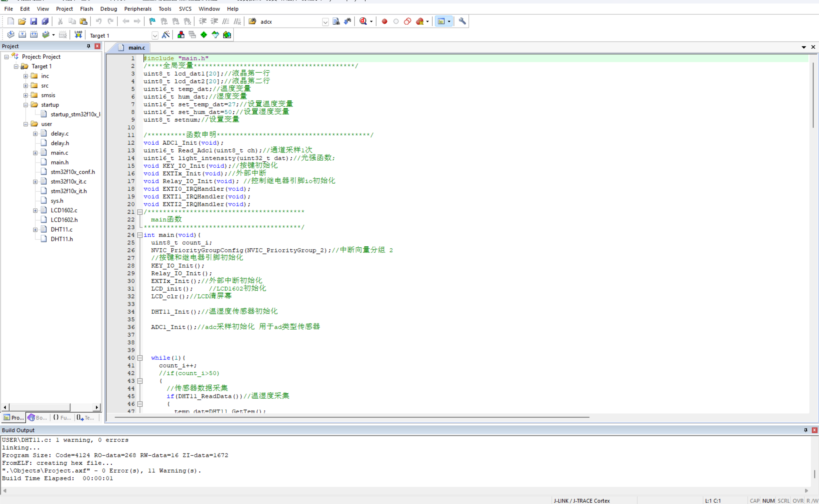Click the Cut scissors icon
Screen dimensions: 819x504
click(x=60, y=21)
